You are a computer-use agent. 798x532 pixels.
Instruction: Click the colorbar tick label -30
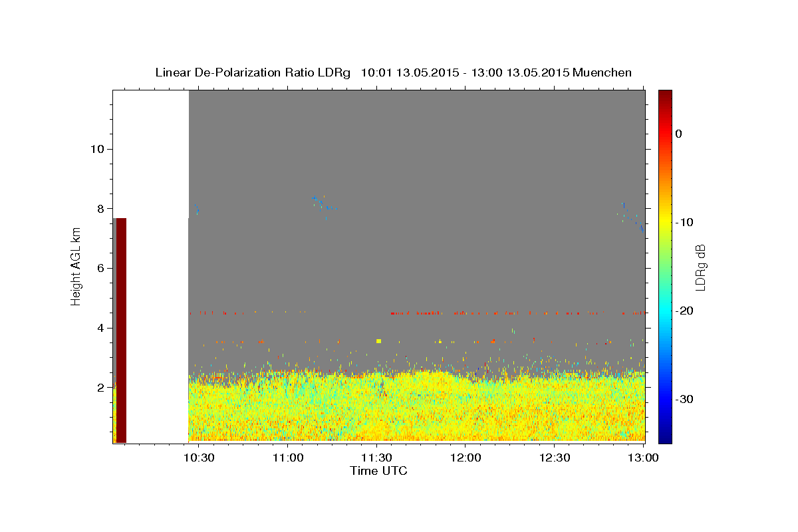pyautogui.click(x=684, y=399)
